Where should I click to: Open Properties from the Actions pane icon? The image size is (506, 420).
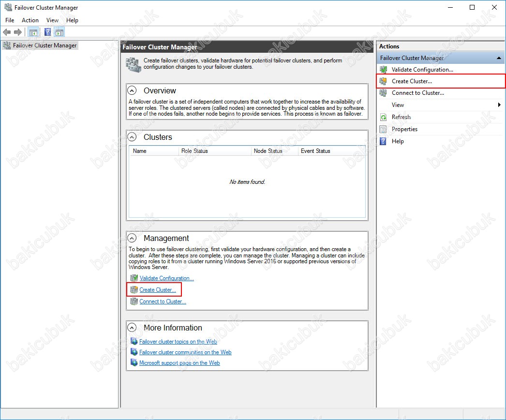tap(384, 129)
